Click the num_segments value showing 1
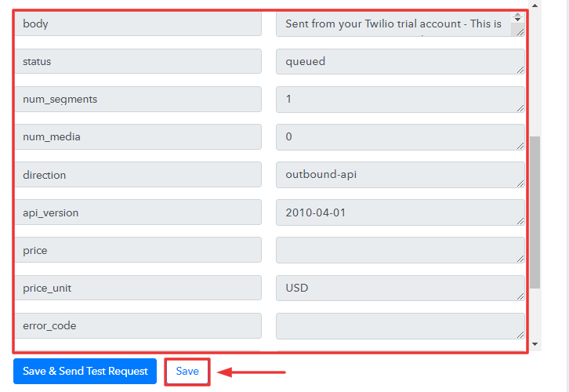Viewport: 569px width, 392px height. 400,99
